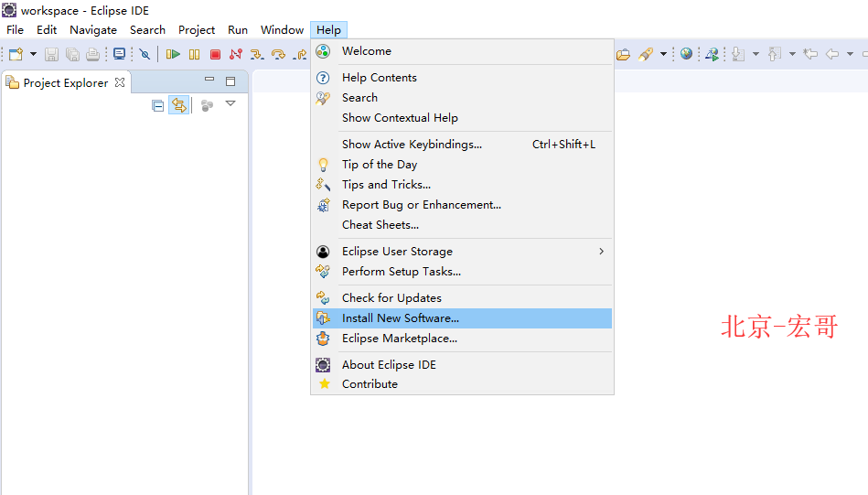Select Report Bug or Enhancement...
This screenshot has height=495, width=868.
462,205
